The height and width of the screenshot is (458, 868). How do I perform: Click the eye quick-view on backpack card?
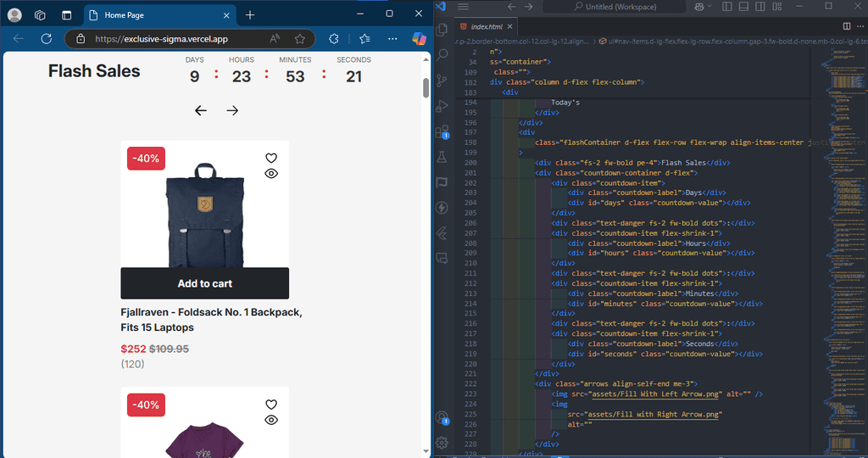(x=270, y=173)
